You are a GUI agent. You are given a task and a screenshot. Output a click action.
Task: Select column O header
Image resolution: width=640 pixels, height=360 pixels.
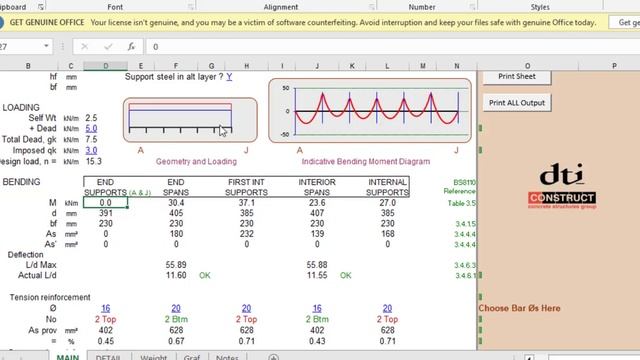pyautogui.click(x=527, y=66)
